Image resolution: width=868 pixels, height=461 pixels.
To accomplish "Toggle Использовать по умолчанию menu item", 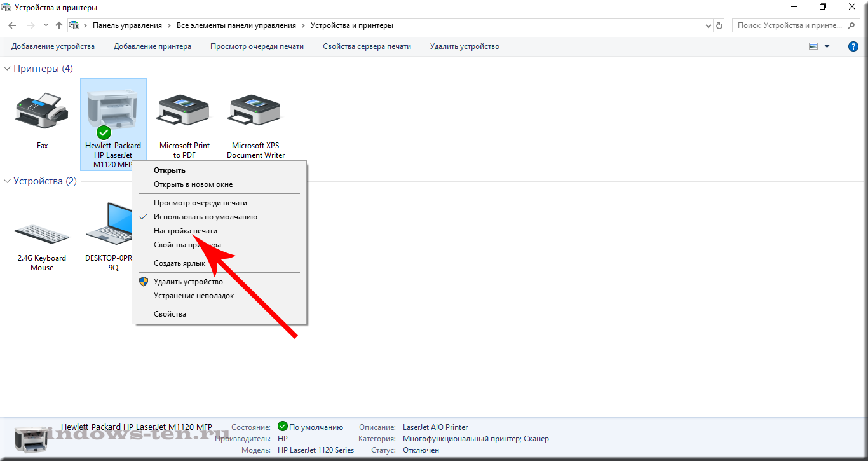I will [219, 217].
